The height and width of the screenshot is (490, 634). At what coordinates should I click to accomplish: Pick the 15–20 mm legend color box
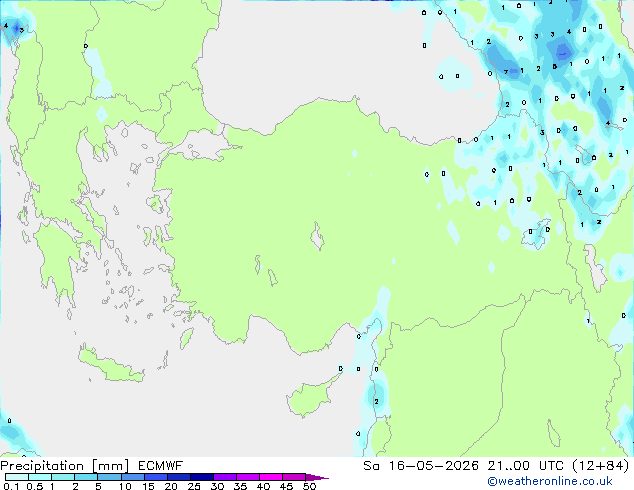(x=155, y=477)
